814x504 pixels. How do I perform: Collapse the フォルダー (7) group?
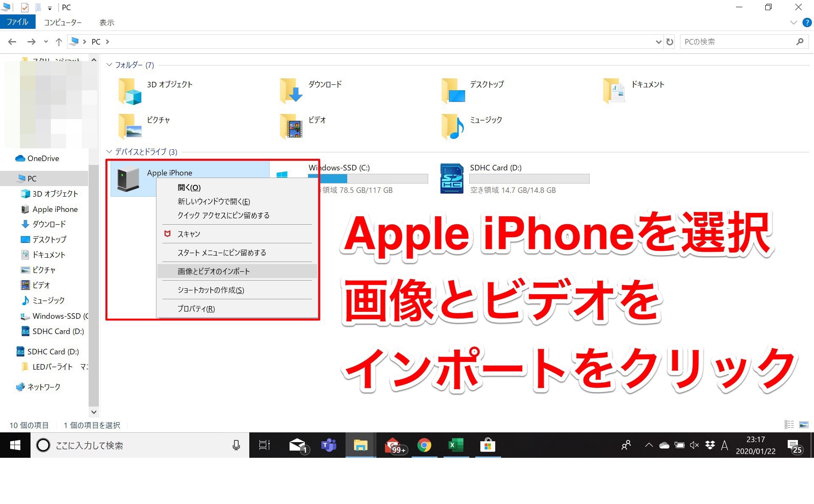(x=109, y=65)
